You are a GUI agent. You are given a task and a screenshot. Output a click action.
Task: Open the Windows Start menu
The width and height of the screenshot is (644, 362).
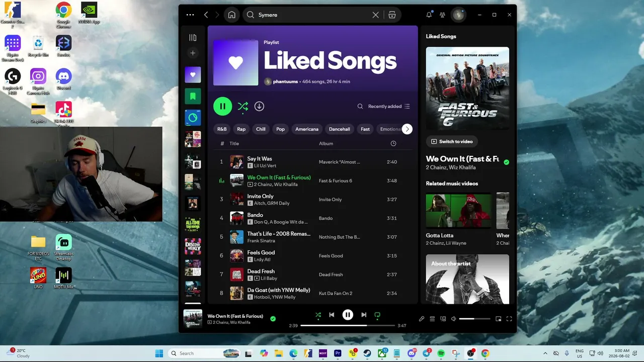159,353
